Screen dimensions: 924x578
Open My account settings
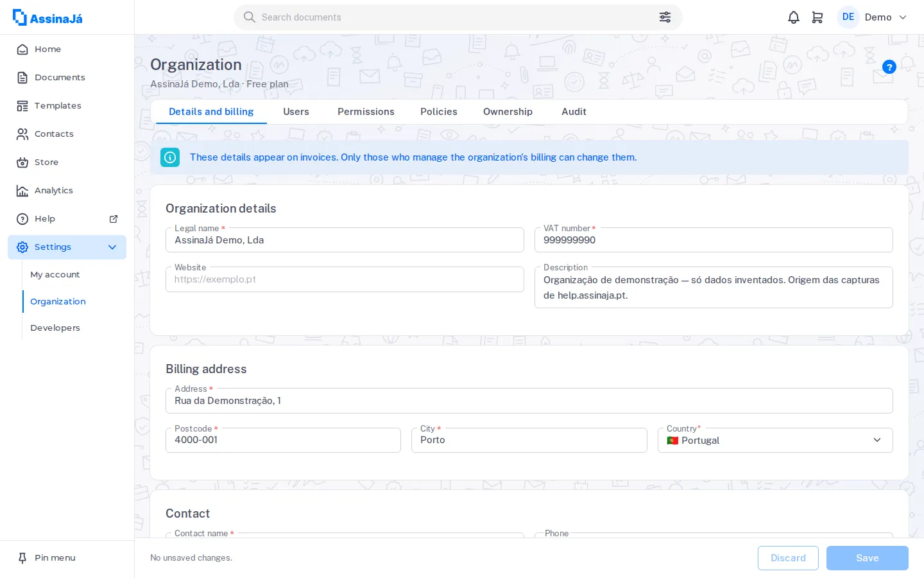pyautogui.click(x=55, y=275)
